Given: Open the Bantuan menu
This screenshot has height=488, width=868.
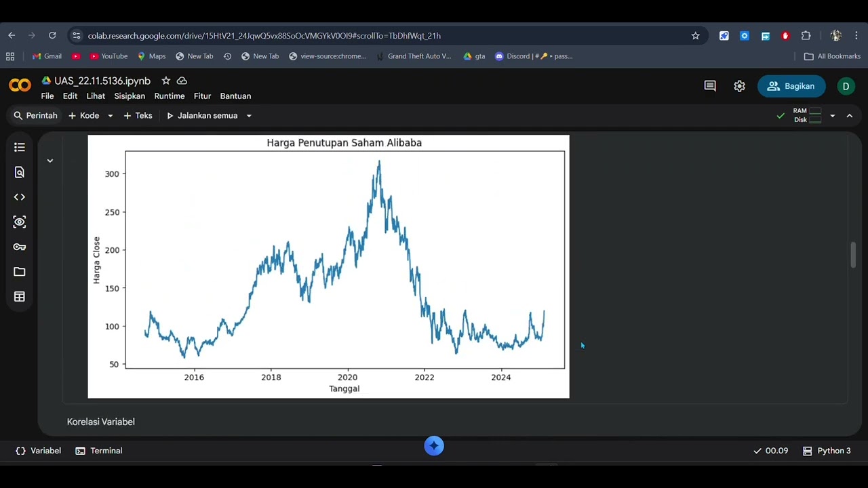Looking at the screenshot, I should pos(235,96).
